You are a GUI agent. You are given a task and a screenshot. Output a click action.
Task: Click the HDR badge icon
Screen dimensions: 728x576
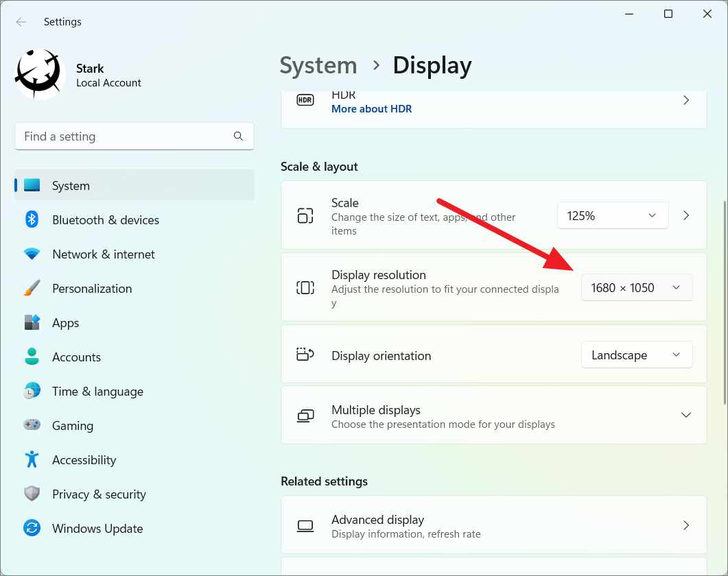click(x=305, y=100)
